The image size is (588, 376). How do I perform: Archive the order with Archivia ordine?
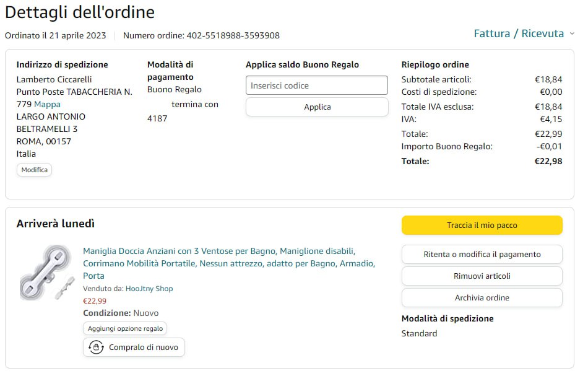(482, 297)
